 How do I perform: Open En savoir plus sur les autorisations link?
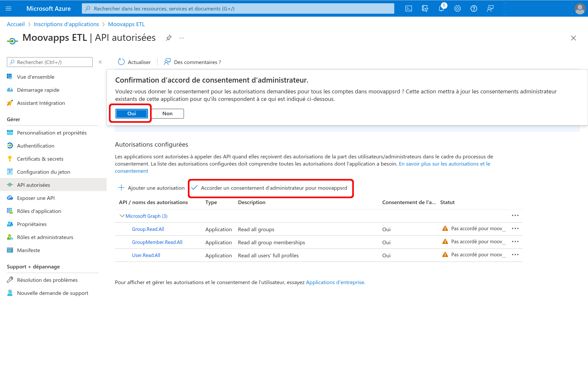[445, 164]
